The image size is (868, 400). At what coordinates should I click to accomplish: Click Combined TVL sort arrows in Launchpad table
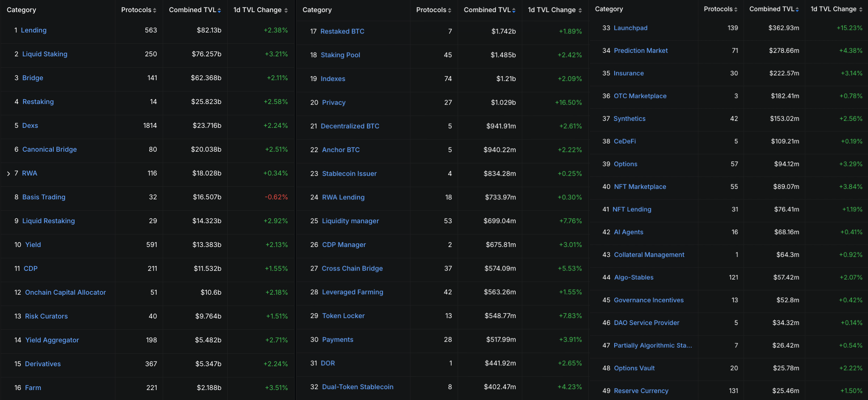click(x=797, y=10)
